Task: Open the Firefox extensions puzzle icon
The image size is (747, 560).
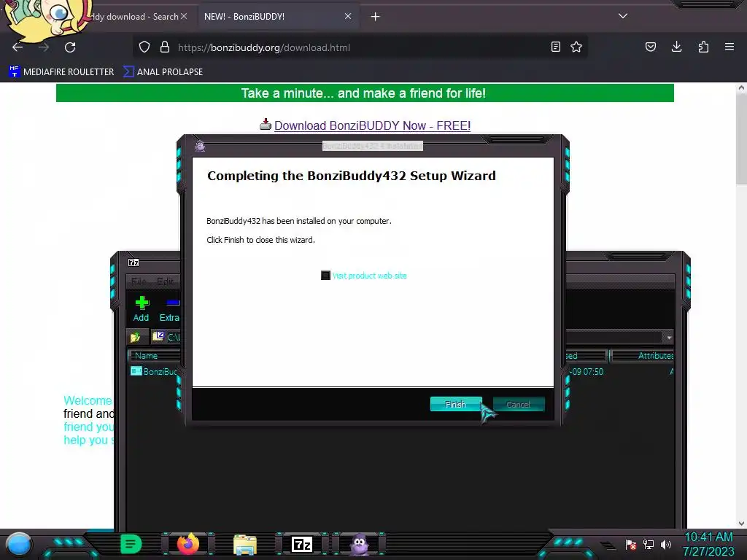Action: [x=703, y=47]
